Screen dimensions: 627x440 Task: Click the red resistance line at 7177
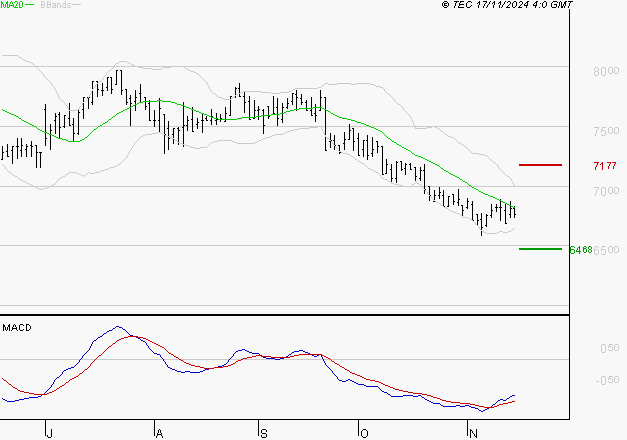coord(541,164)
